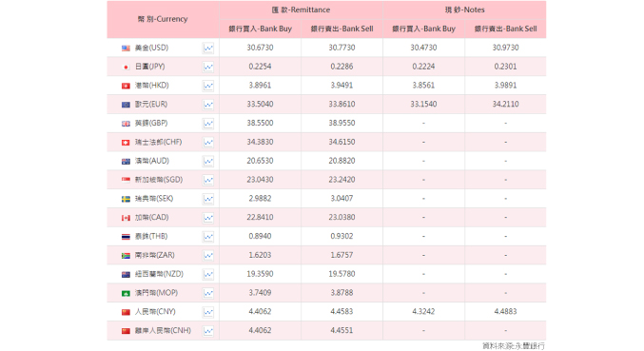
Task: Open the NZD trend chart icon
Action: pyautogui.click(x=208, y=275)
